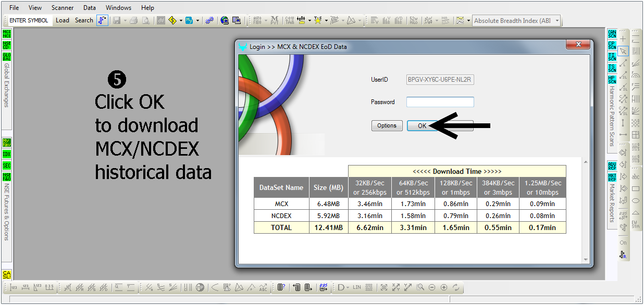Image resolution: width=644 pixels, height=305 pixels.
Task: Click the gears settings toolbar icon
Action: tap(209, 20)
